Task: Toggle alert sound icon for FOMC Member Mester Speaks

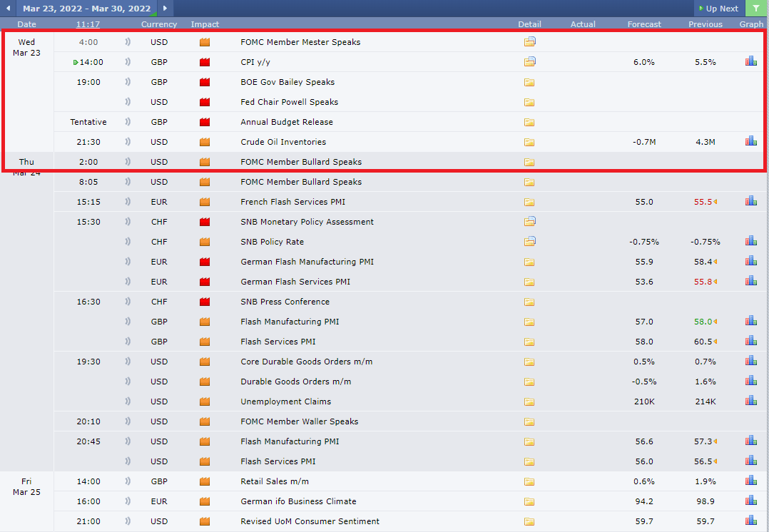Action: 128,41
